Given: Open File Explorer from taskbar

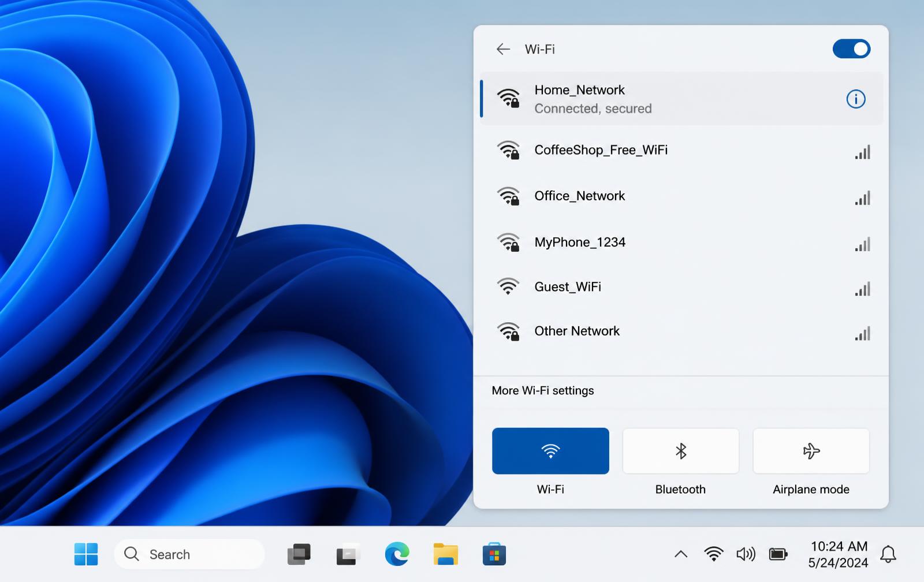Looking at the screenshot, I should pos(446,554).
